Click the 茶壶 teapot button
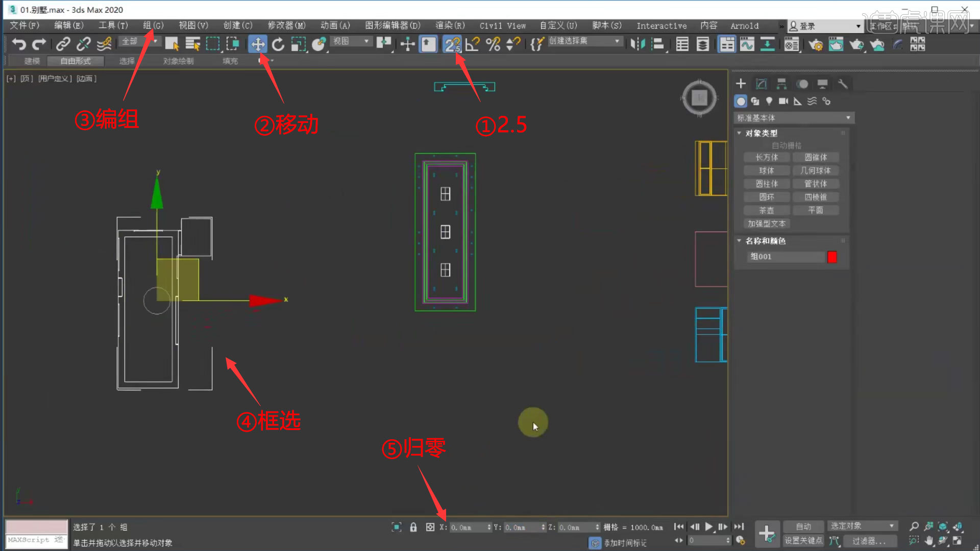The width and height of the screenshot is (980, 551). [x=767, y=210]
